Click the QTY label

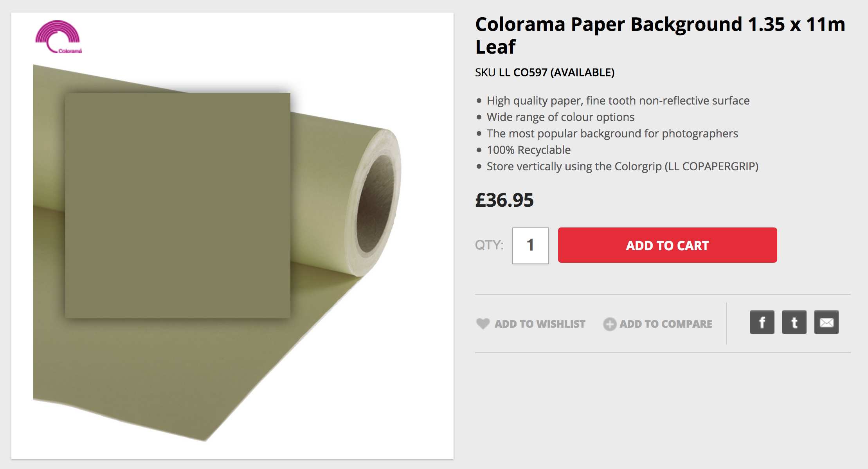(489, 245)
